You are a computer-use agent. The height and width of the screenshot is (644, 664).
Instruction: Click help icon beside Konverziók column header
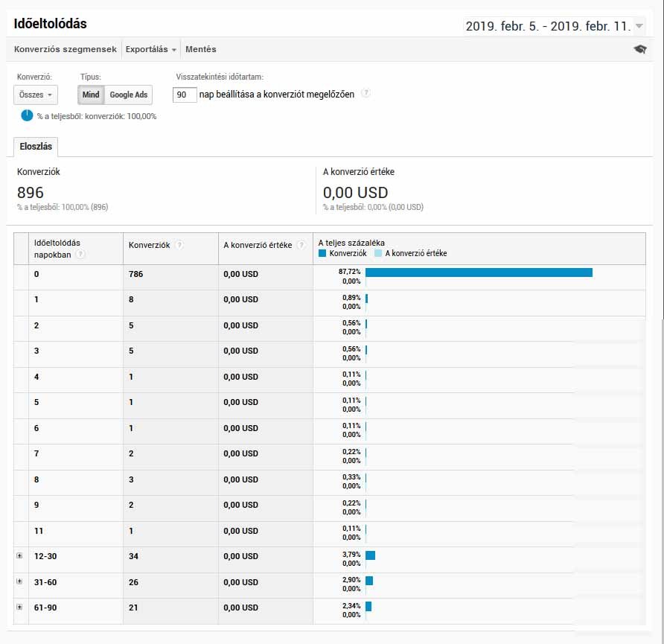pyautogui.click(x=179, y=245)
